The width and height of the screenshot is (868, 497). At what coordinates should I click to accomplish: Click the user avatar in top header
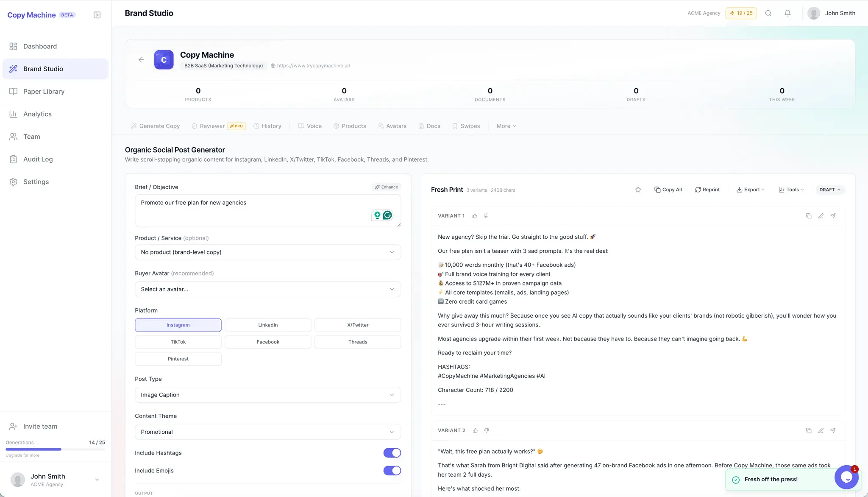814,13
